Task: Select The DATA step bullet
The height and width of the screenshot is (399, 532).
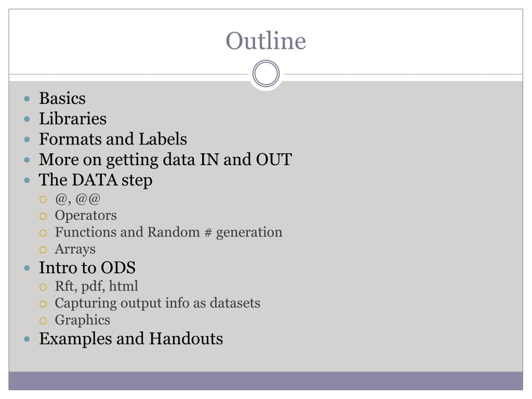Action: click(x=96, y=180)
